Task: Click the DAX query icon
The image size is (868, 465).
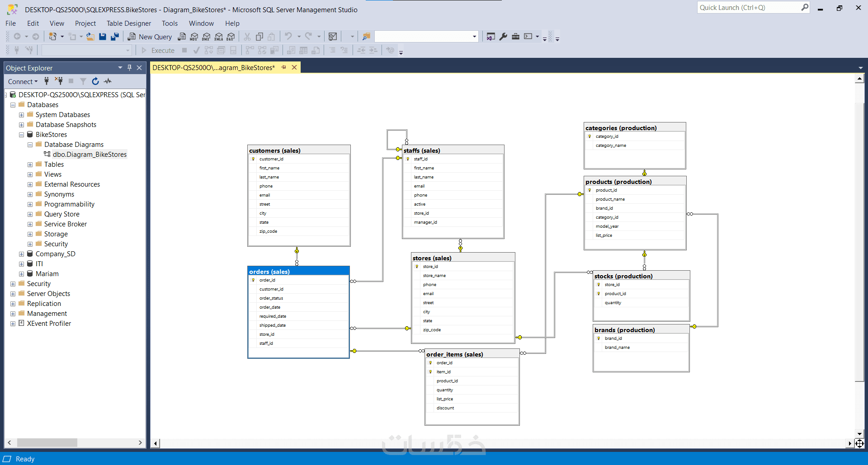Action: point(231,37)
